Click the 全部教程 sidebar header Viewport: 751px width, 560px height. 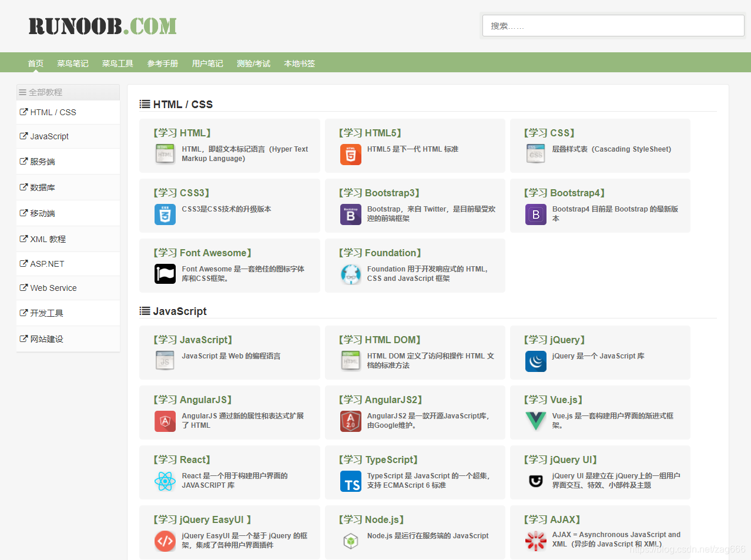pyautogui.click(x=68, y=92)
